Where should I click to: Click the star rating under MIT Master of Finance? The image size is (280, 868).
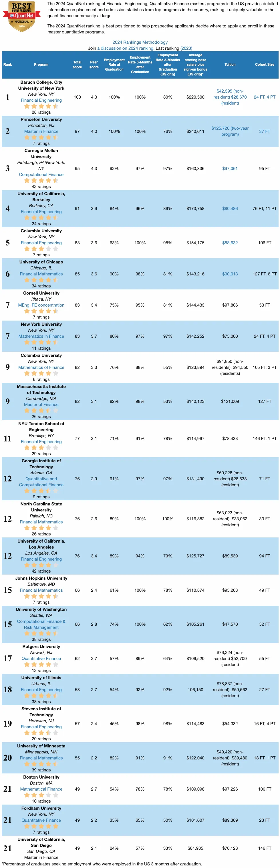click(x=41, y=411)
